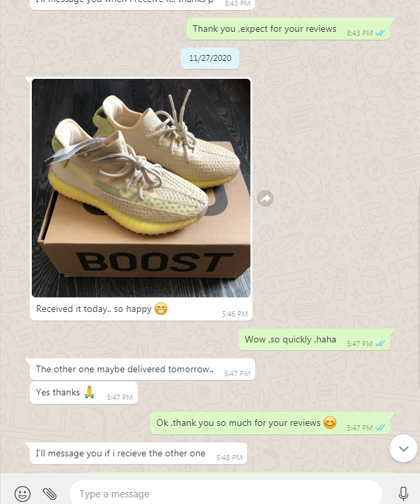420x504 pixels.
Task: Click smiling emoji in 'thank you so much' message
Action: (x=330, y=423)
